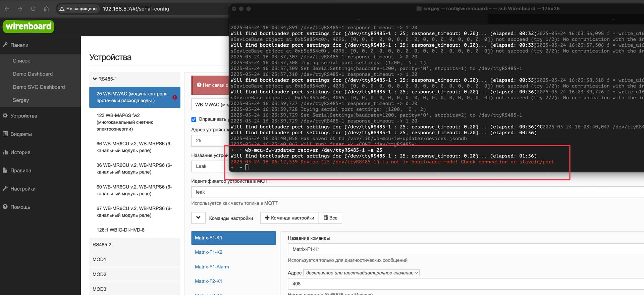Click the MQTT identifier field leak
644x295 pixels.
point(418,192)
